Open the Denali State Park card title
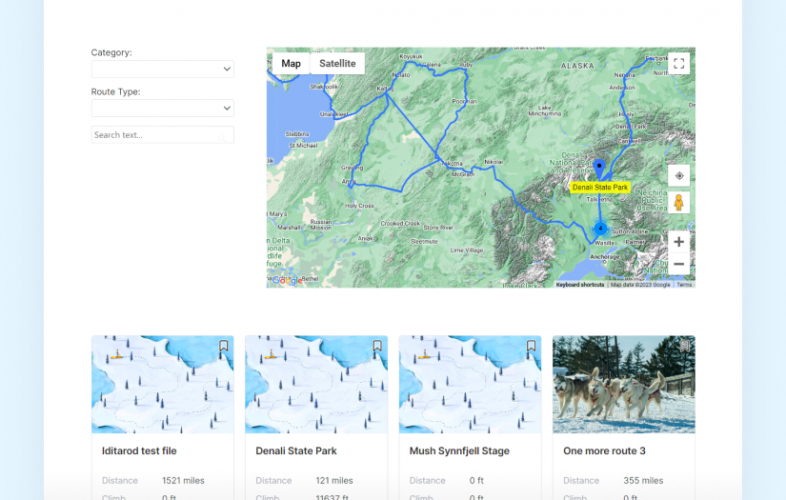 pyautogui.click(x=296, y=451)
